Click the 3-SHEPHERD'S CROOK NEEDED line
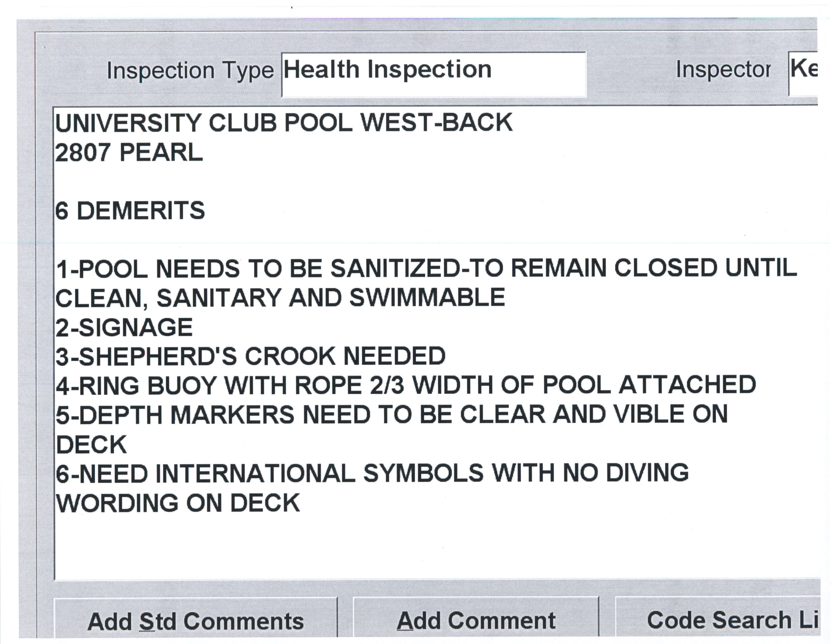 [251, 356]
